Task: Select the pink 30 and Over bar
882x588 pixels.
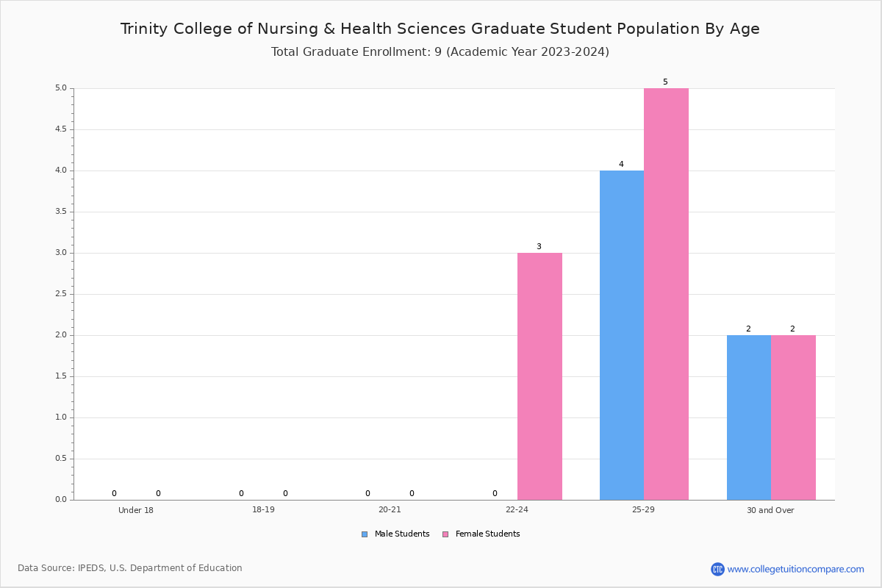Action: point(793,417)
